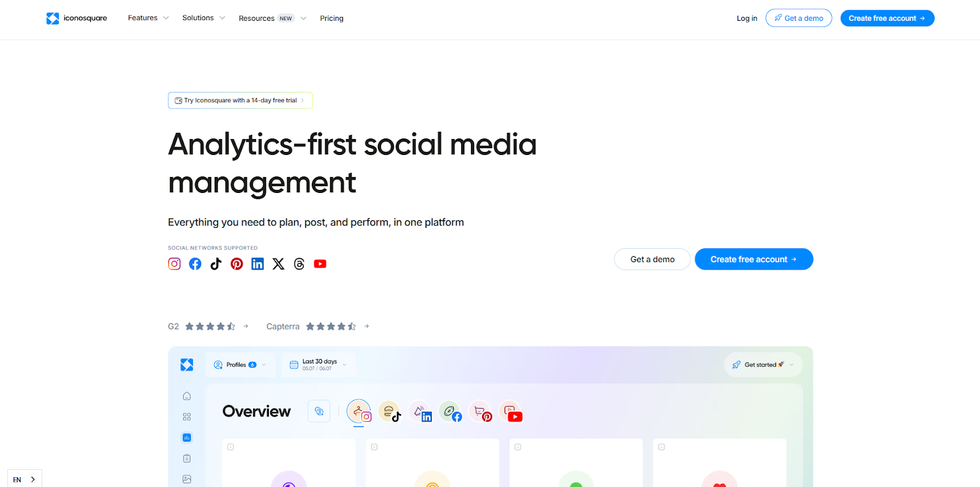Open the G2 star rating link

click(x=208, y=327)
